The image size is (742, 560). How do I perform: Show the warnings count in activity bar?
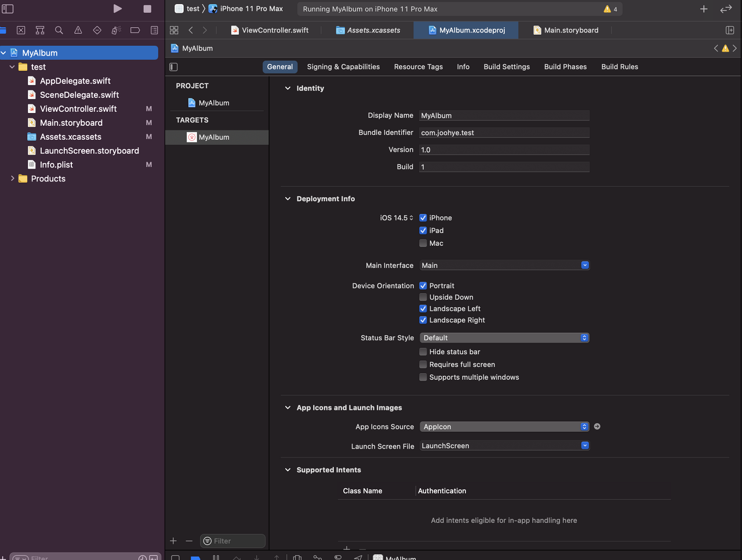610,9
